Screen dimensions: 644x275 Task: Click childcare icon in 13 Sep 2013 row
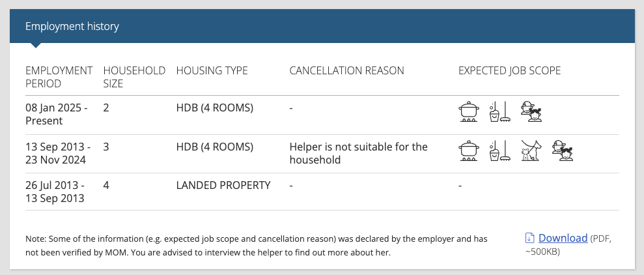click(563, 151)
